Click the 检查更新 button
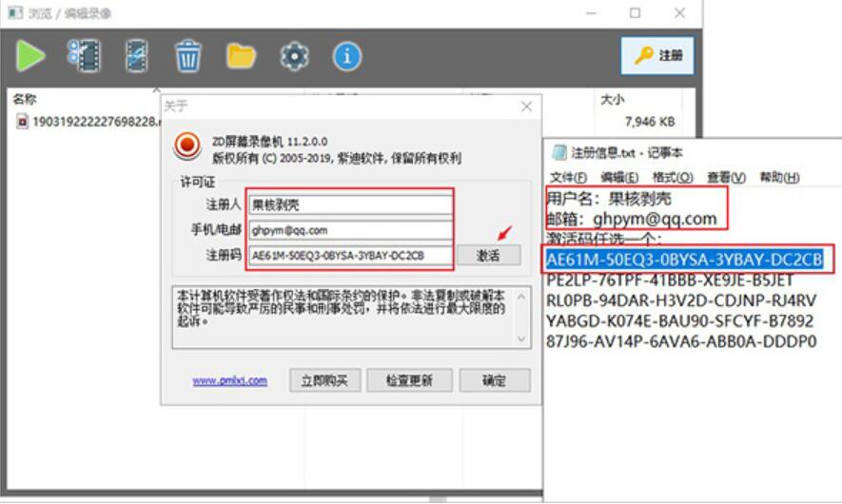 coord(409,380)
